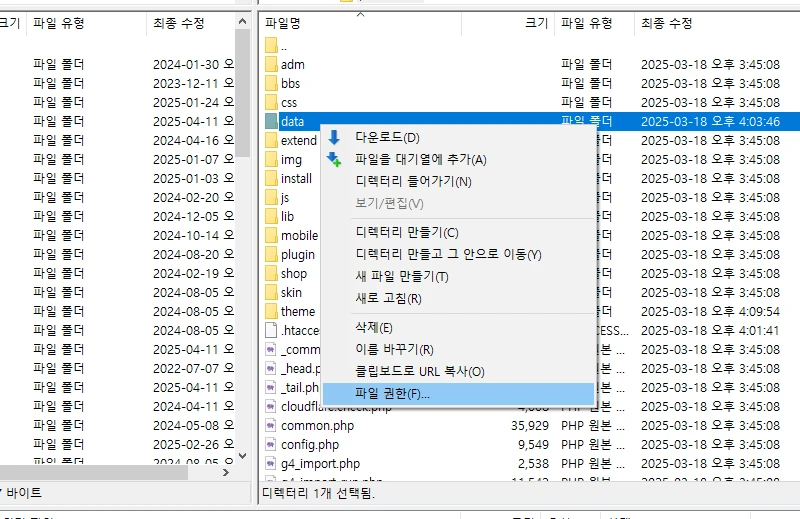Click the mobile folder icon
This screenshot has width=800, height=519.
click(271, 235)
